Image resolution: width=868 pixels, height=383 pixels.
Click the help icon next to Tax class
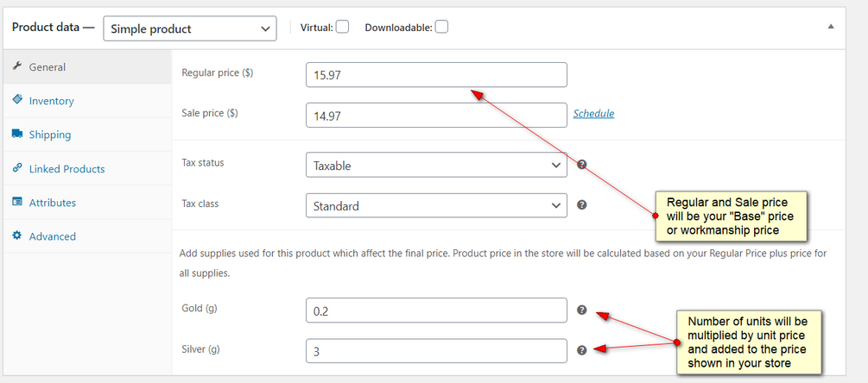pos(582,205)
